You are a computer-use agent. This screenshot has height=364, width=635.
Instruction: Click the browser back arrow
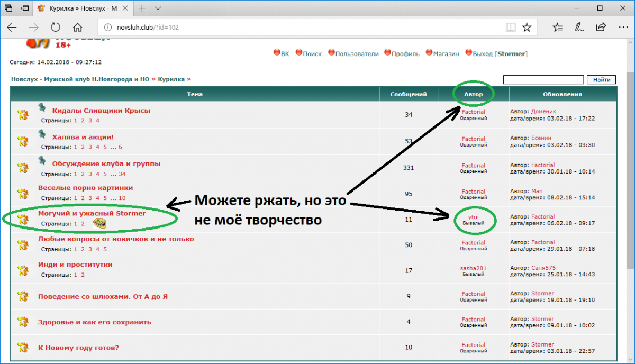tap(12, 27)
